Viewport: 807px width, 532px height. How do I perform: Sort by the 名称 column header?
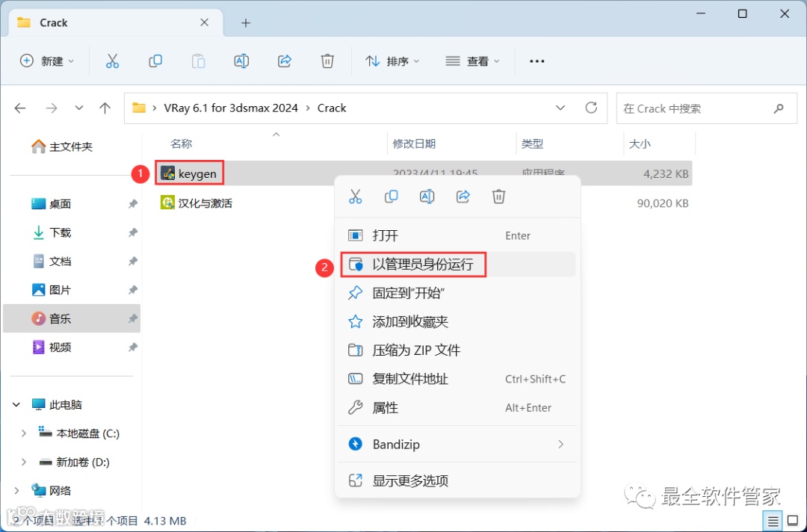pyautogui.click(x=181, y=143)
